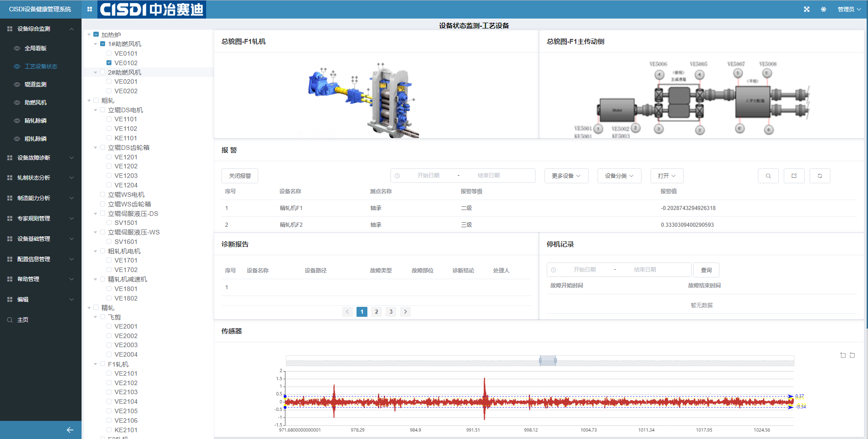
Task: Click the chart zoom reset icon
Action: 852,355
